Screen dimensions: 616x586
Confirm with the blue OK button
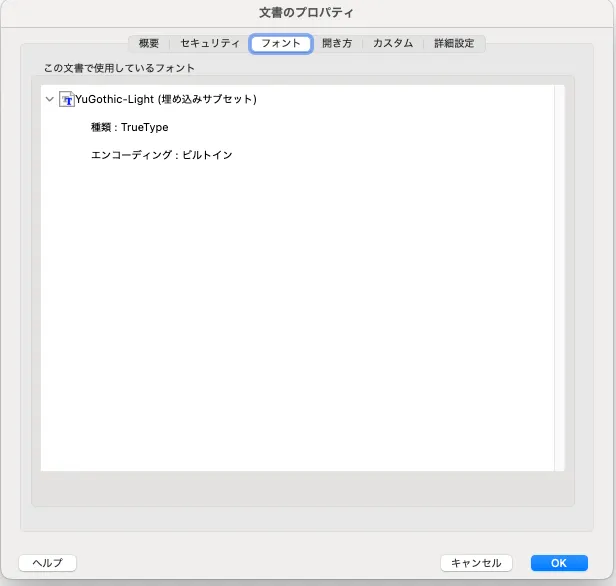tap(559, 563)
